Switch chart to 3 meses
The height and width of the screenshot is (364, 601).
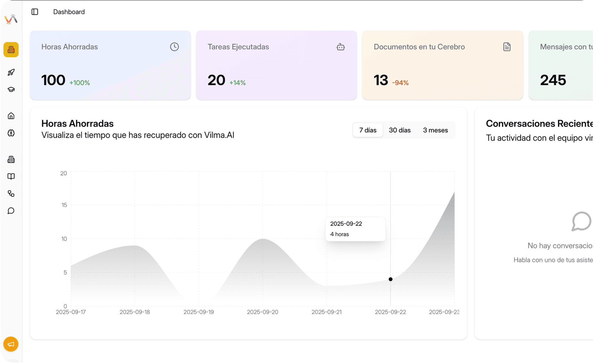pos(435,130)
